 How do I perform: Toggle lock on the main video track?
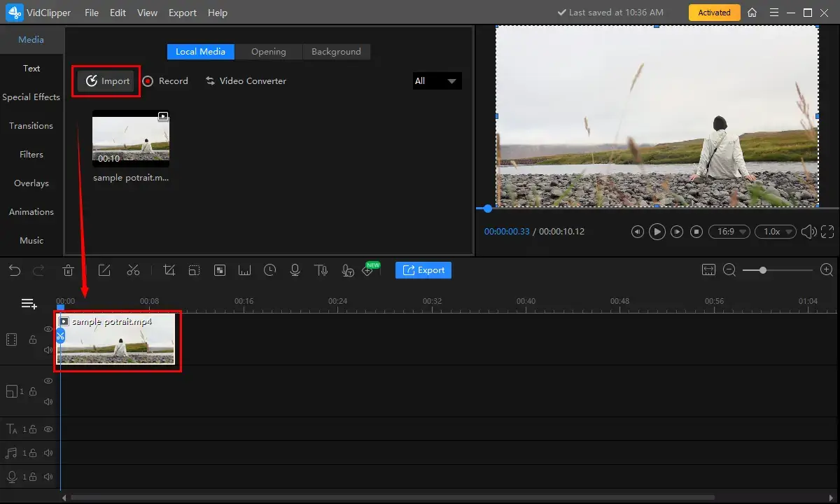pos(32,339)
